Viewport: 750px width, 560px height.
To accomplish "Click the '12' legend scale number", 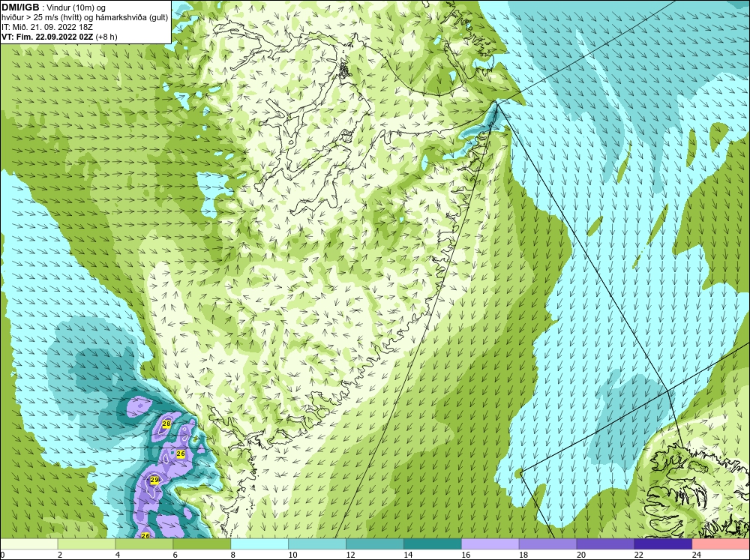I will tap(350, 555).
